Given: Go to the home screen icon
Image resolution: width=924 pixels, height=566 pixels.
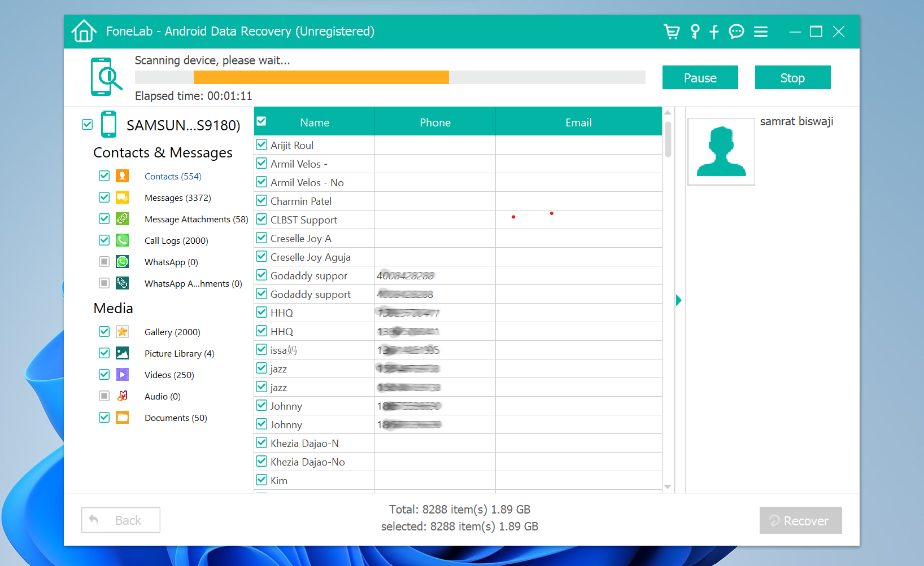Looking at the screenshot, I should pos(84,31).
